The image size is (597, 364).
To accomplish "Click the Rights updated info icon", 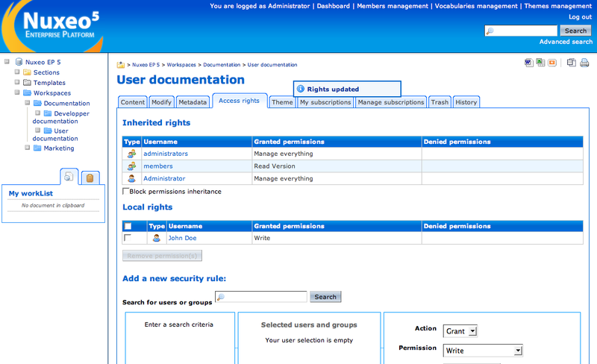I will coord(301,89).
